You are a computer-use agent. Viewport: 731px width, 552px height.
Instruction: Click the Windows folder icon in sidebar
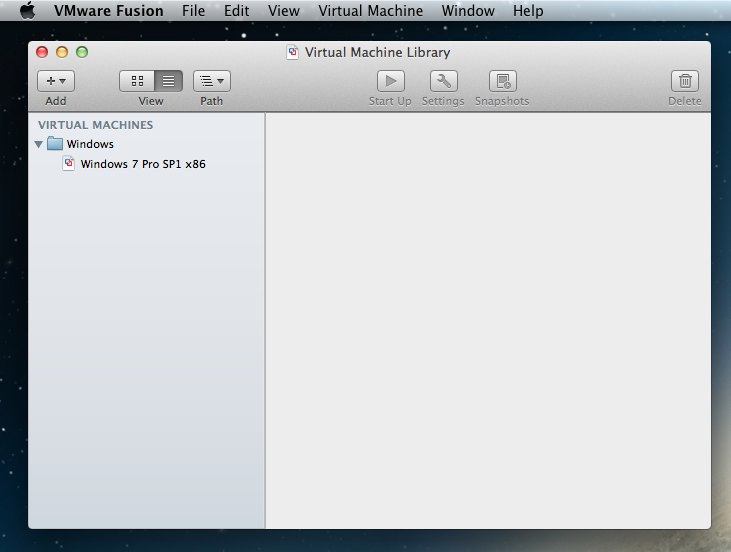coord(55,144)
